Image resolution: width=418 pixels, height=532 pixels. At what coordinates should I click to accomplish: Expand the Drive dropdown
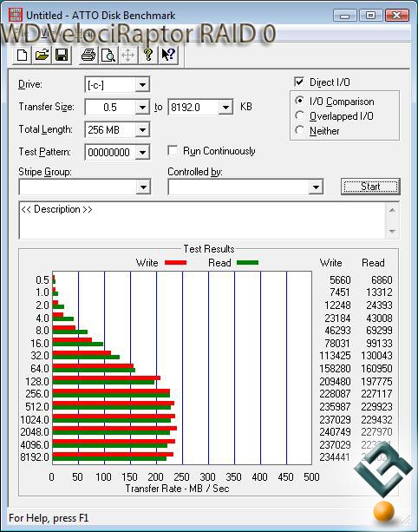point(142,84)
